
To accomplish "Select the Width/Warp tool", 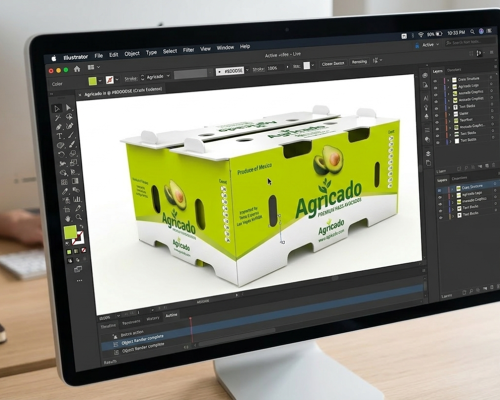I will coord(62,164).
